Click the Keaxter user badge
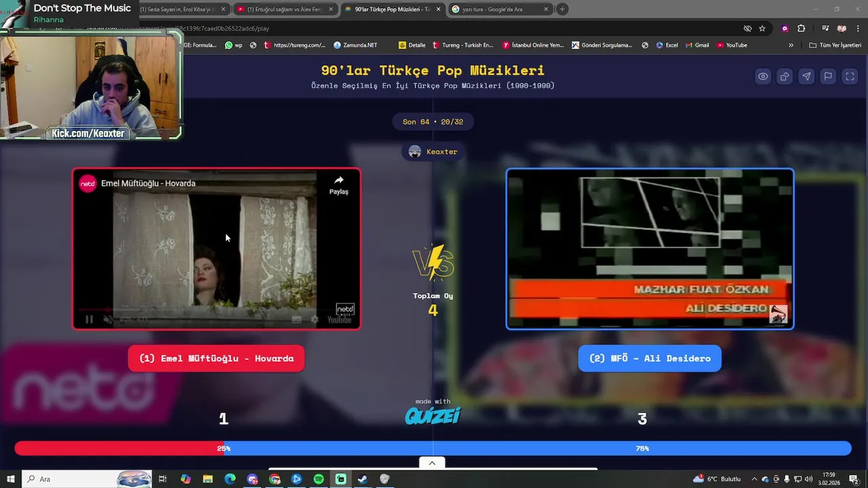Viewport: 868px width, 488px height. click(x=433, y=152)
